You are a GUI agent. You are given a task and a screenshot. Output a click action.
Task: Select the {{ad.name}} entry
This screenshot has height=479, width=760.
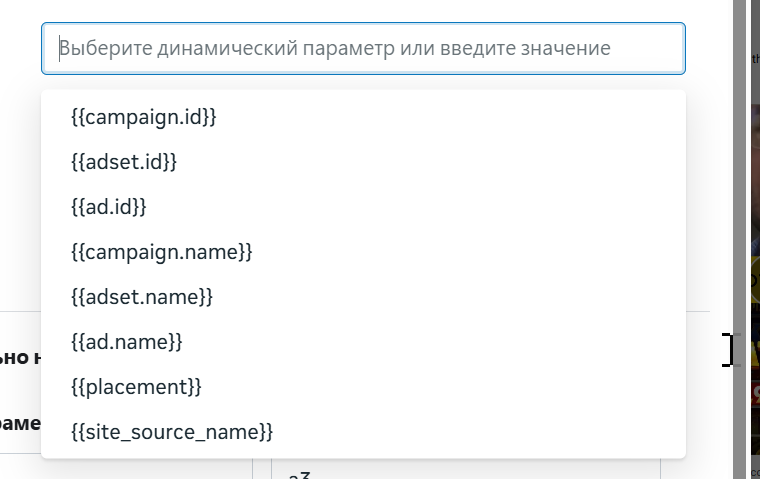[127, 342]
